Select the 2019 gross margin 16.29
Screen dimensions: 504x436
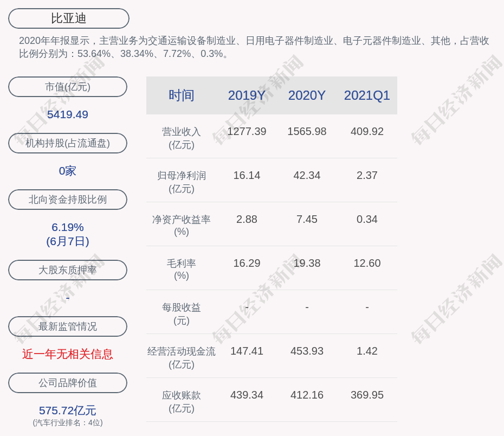point(247,264)
